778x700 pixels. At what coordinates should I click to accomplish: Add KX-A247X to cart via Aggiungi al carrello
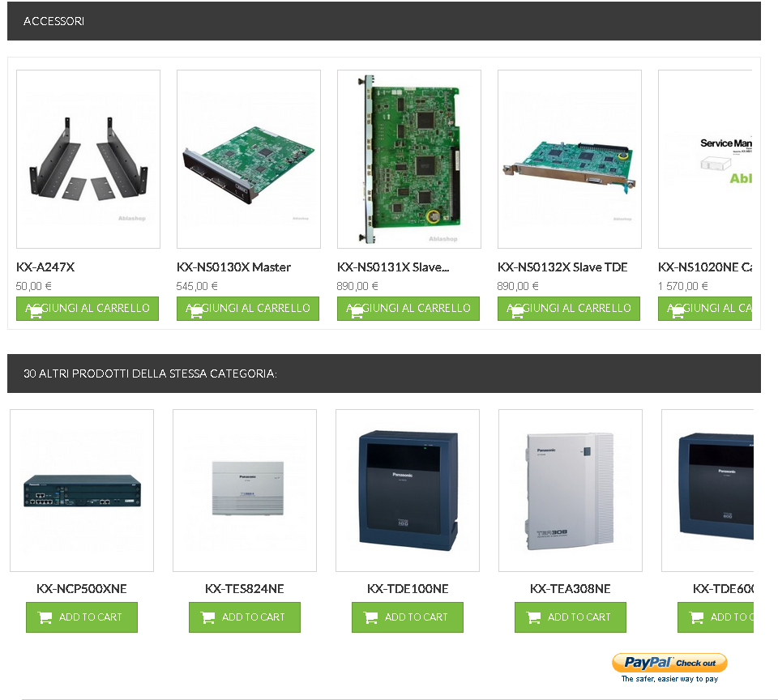point(88,309)
